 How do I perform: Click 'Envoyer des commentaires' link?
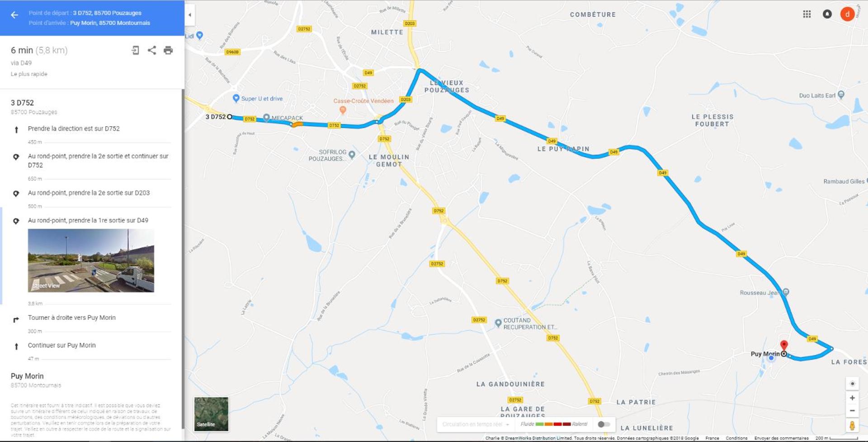(781, 438)
